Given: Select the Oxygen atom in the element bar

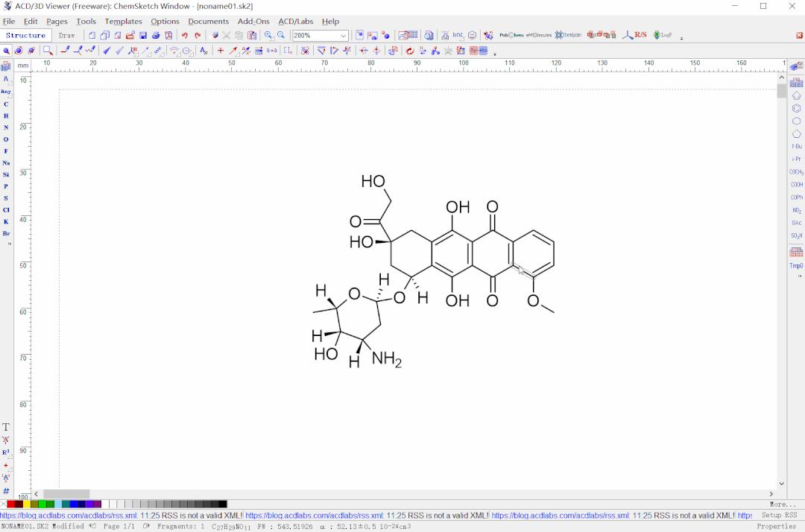Looking at the screenshot, I should pos(6,139).
